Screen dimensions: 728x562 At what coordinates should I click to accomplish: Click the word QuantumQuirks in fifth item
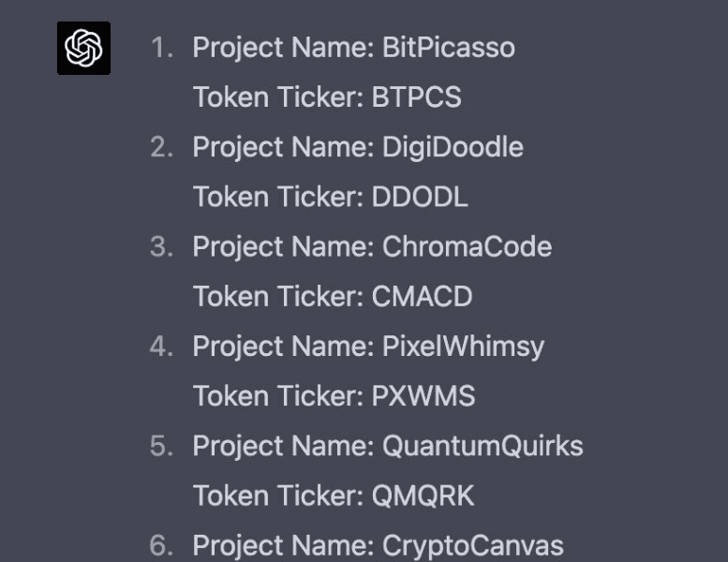[x=483, y=446]
